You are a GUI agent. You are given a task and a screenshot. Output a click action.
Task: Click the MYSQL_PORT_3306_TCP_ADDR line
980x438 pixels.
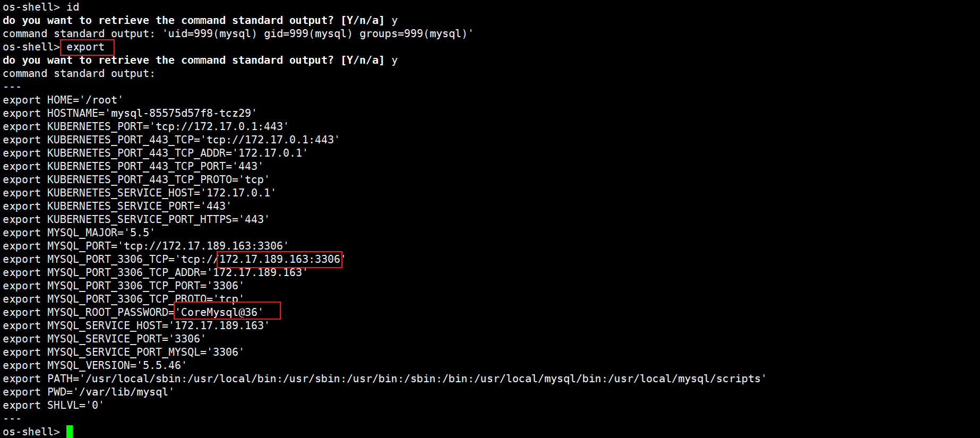(155, 272)
